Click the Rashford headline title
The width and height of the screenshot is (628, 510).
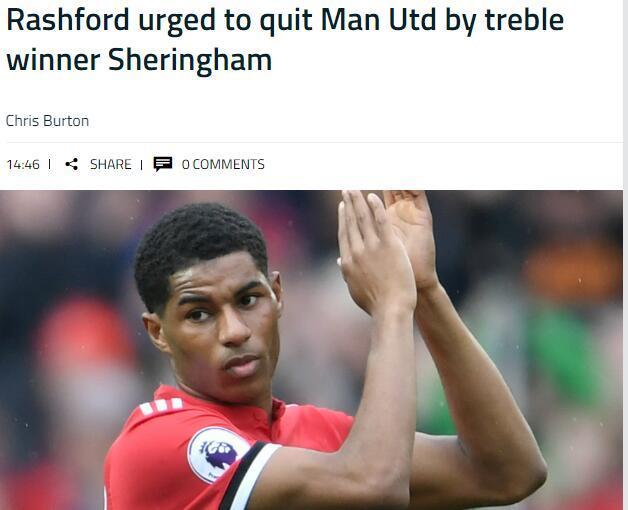pos(285,39)
